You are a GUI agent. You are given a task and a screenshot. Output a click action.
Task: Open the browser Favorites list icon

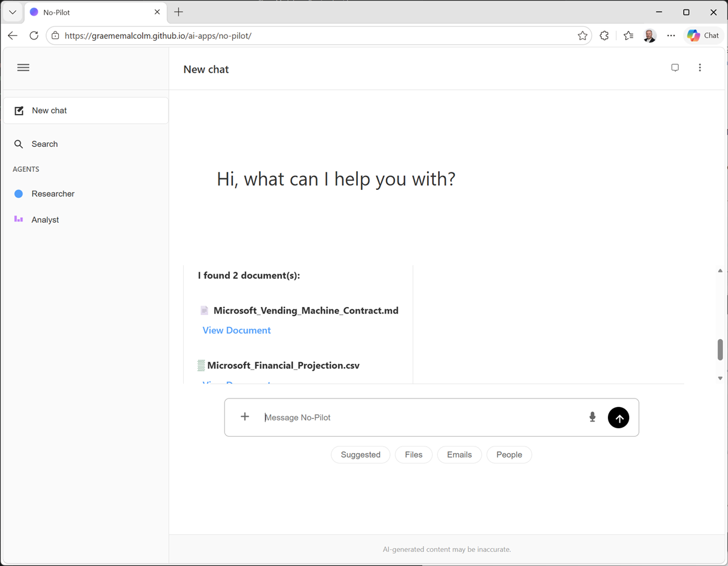pos(629,36)
